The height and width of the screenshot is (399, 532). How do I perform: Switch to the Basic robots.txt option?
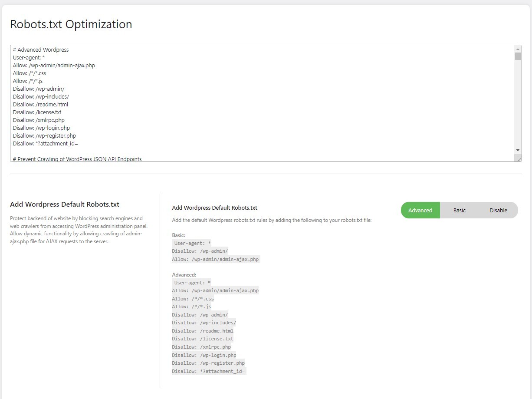459,210
